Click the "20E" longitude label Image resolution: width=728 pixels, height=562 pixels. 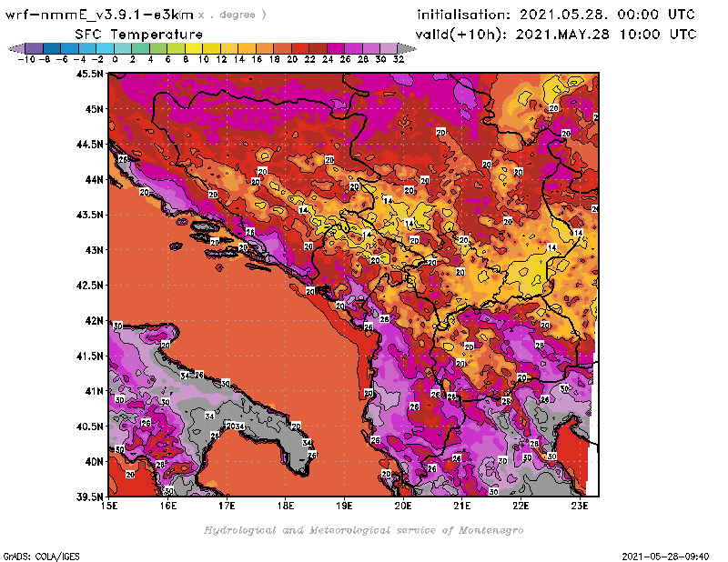click(403, 506)
